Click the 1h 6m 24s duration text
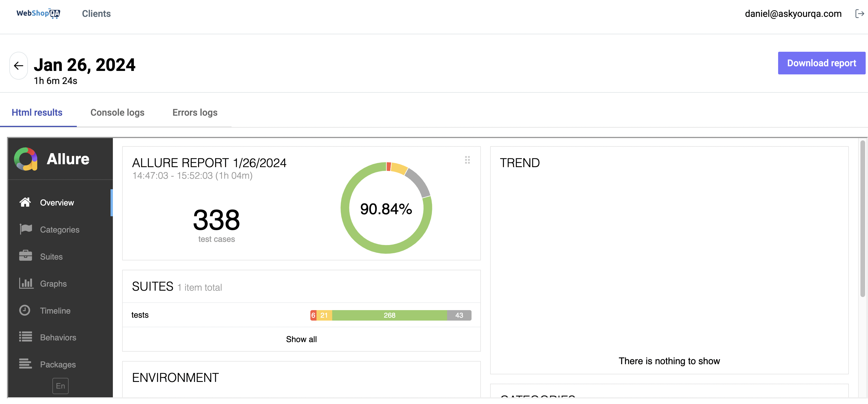Image resolution: width=868 pixels, height=404 pixels. pos(56,81)
